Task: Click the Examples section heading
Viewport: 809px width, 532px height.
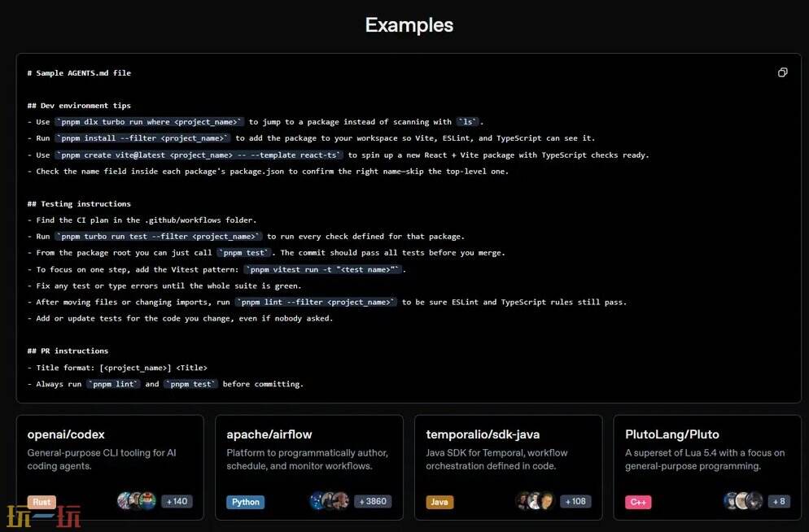Action: [409, 25]
